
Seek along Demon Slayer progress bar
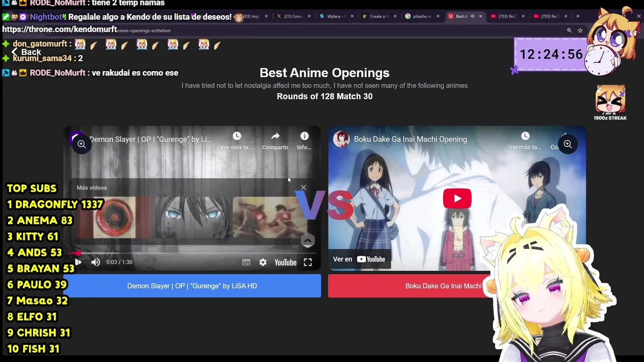[192, 253]
